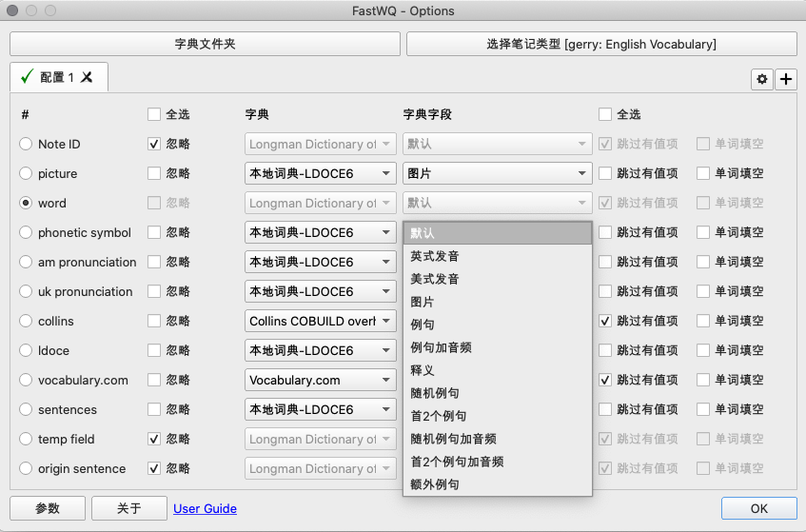Open the 字典文件夹 dictionary folder button
This screenshot has height=532, width=806.
(205, 44)
